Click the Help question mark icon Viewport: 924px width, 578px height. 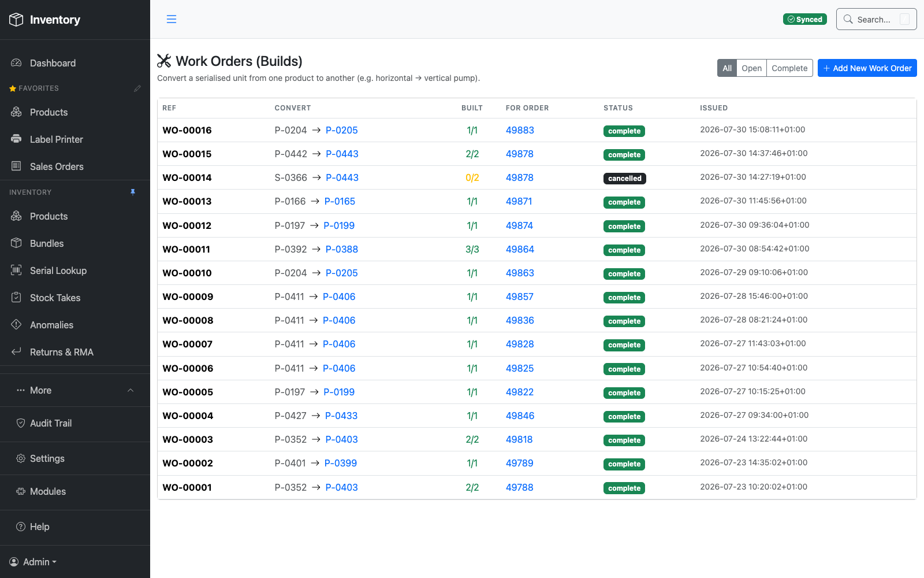21,527
